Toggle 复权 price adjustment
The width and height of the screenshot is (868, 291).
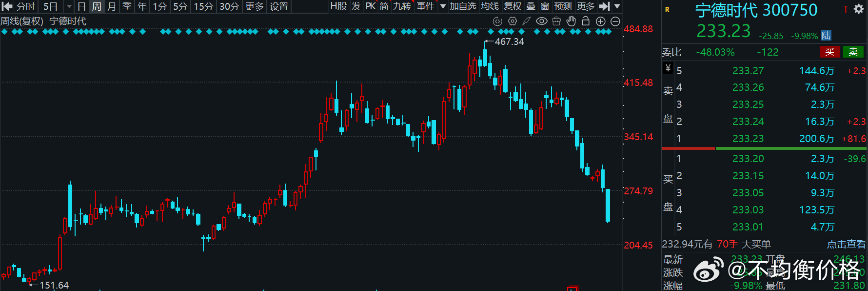(513, 6)
